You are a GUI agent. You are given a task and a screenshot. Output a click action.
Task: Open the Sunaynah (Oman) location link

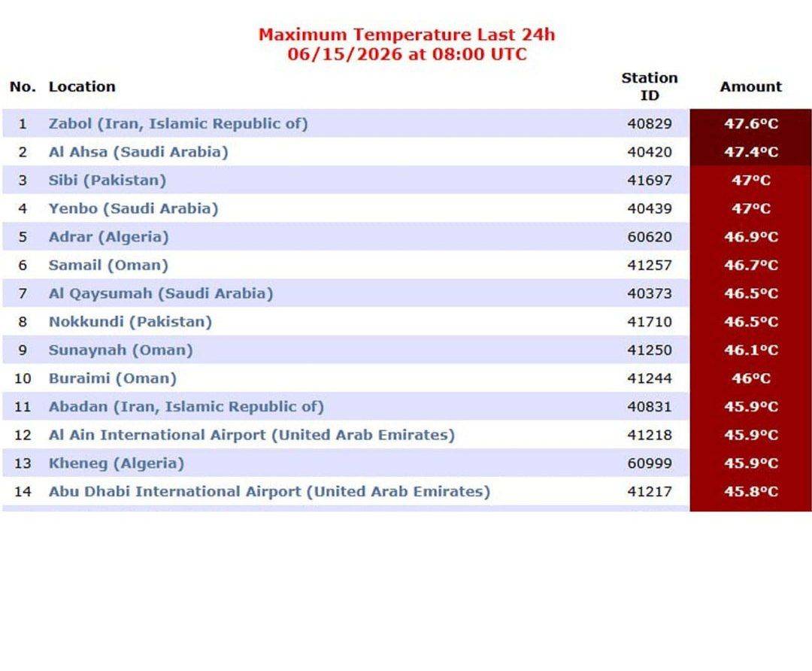120,350
